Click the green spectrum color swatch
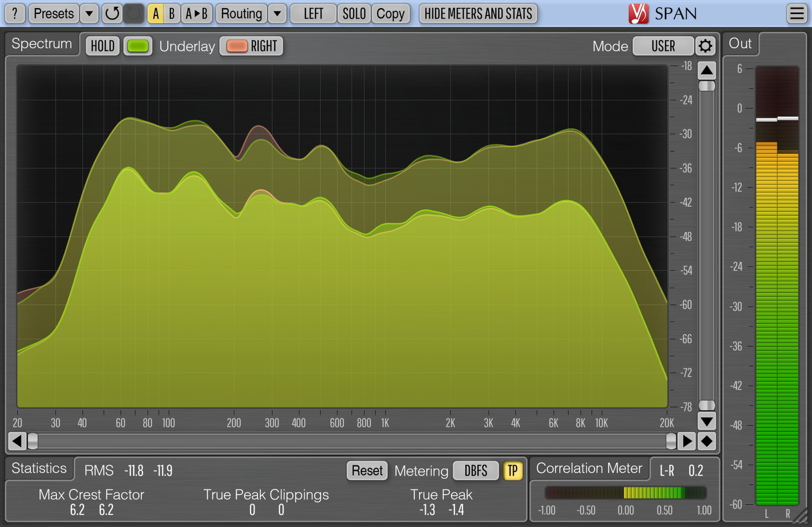The image size is (812, 527). pos(138,46)
